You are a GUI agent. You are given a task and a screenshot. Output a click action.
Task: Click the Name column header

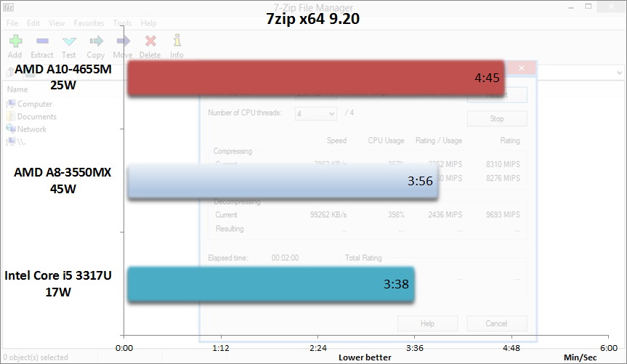coord(17,89)
